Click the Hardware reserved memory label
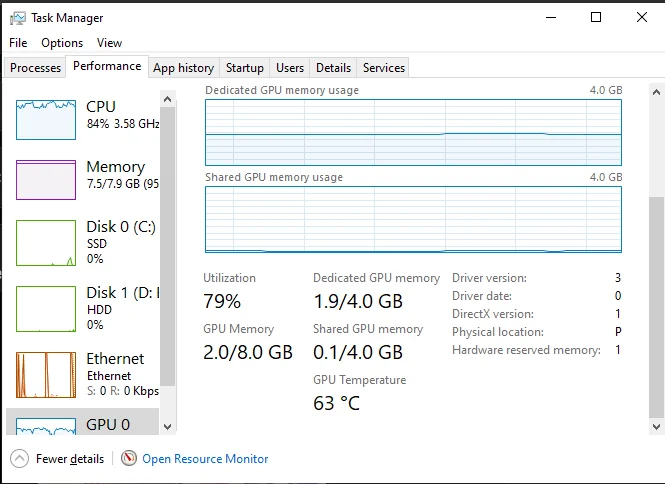The width and height of the screenshot is (665, 484). coord(526,350)
